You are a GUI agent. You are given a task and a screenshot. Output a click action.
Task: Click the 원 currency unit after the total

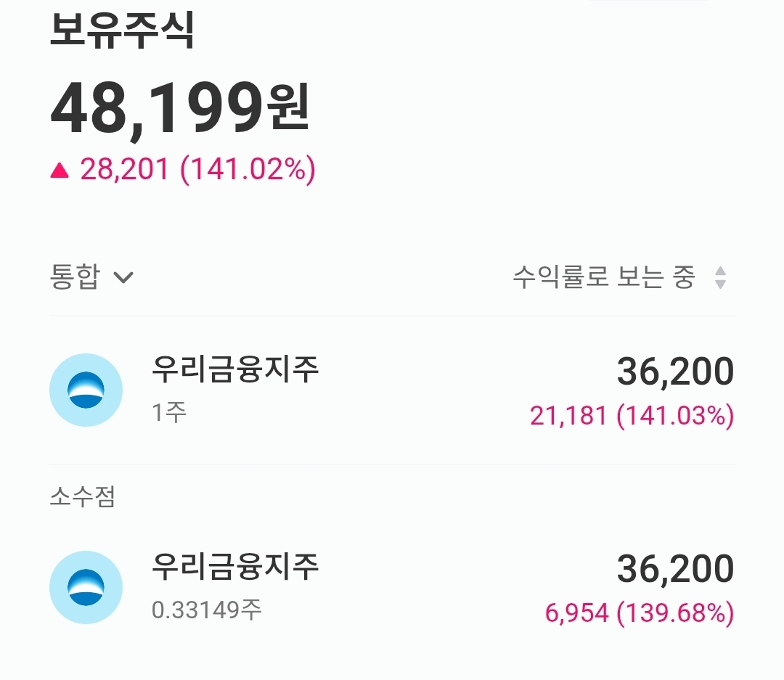pos(289,109)
